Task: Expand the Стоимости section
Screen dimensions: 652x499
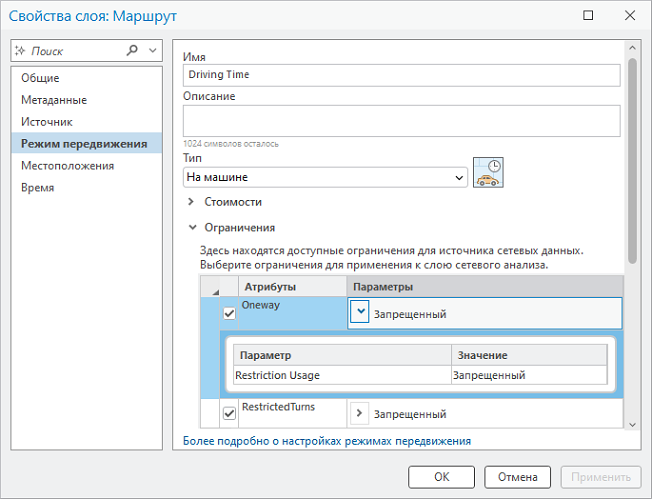Action: pos(192,202)
